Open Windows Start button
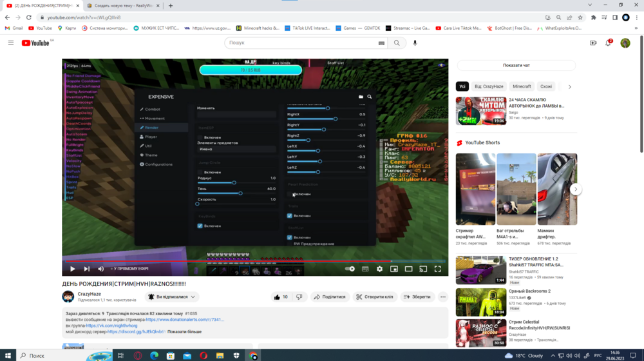 pyautogui.click(x=8, y=356)
